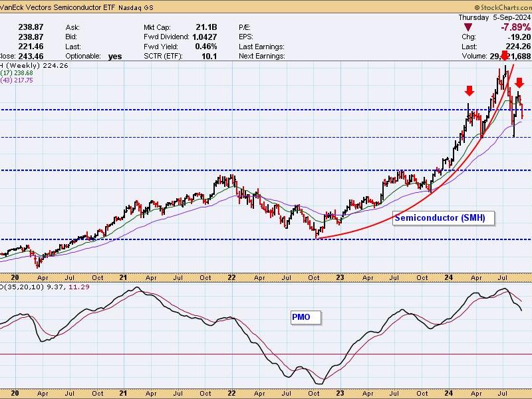The height and width of the screenshot is (399, 532).
Task: Click the PMO label box
Action: click(x=306, y=317)
